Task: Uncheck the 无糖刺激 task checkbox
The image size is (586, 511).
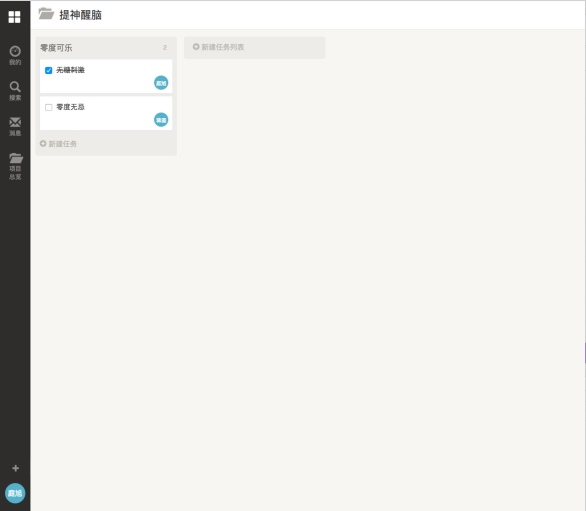Action: [49, 70]
